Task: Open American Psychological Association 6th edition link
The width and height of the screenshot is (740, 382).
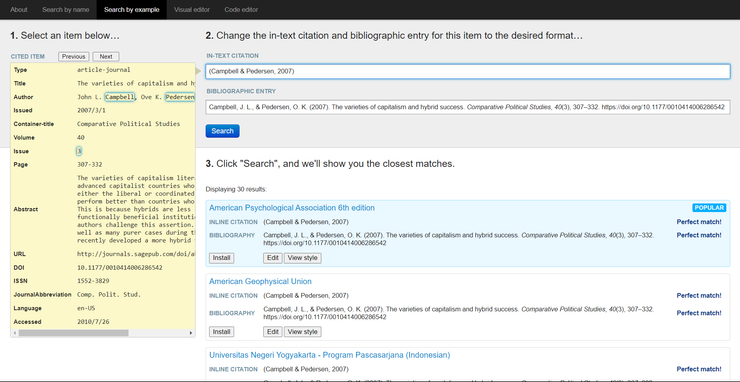Action: pos(292,208)
